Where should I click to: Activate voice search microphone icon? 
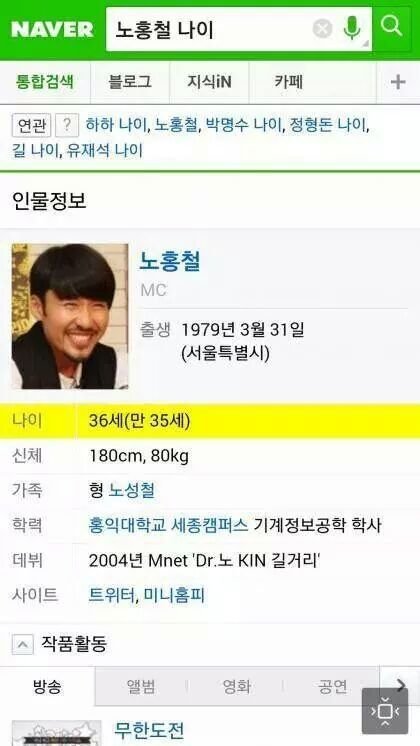[352, 29]
